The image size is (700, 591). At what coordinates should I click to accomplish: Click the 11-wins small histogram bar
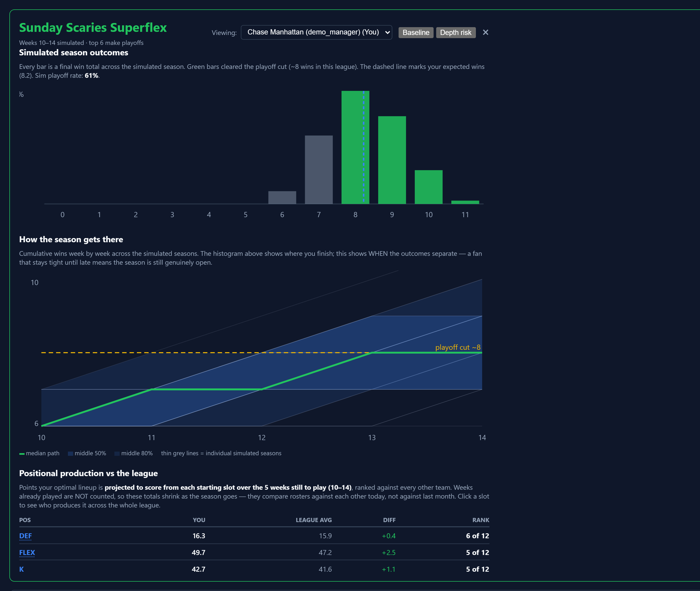[x=465, y=202]
